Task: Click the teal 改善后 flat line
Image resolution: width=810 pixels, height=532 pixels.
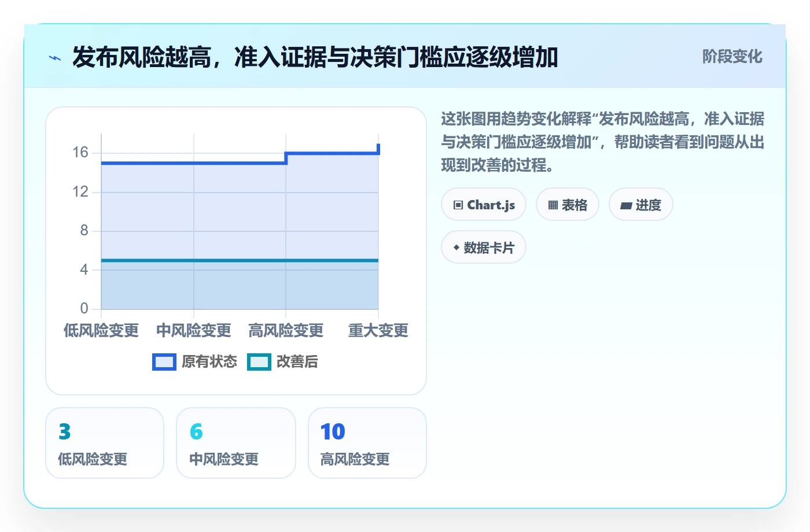Action: pos(240,260)
